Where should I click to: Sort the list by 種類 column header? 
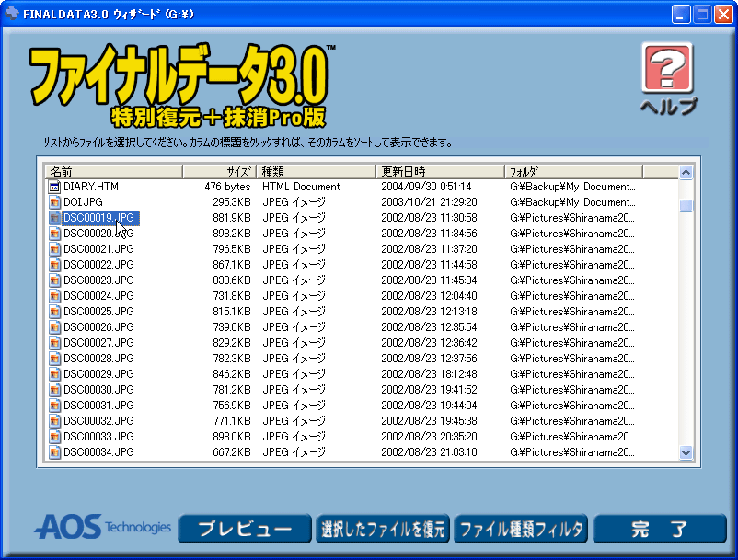pos(317,172)
